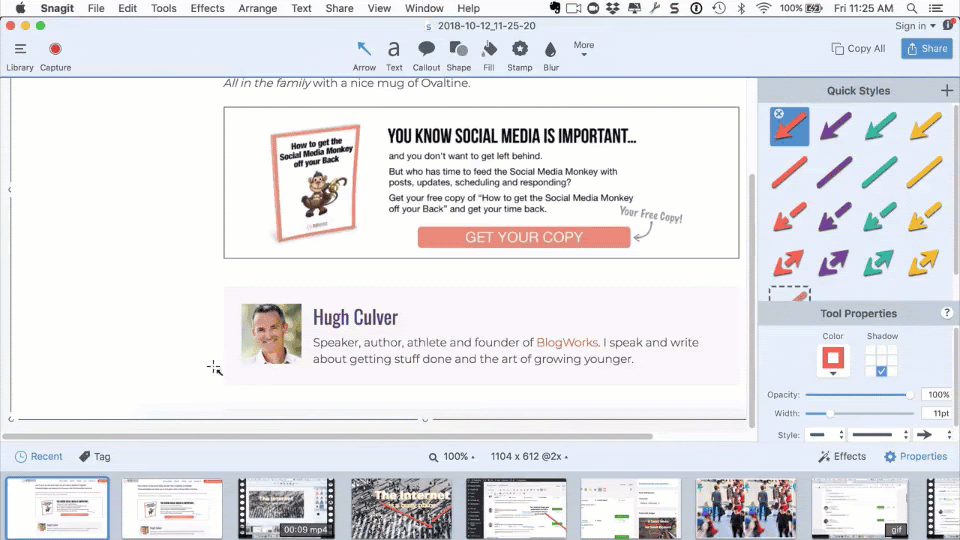
Task: Click the Opacity 100% value field
Action: point(937,395)
